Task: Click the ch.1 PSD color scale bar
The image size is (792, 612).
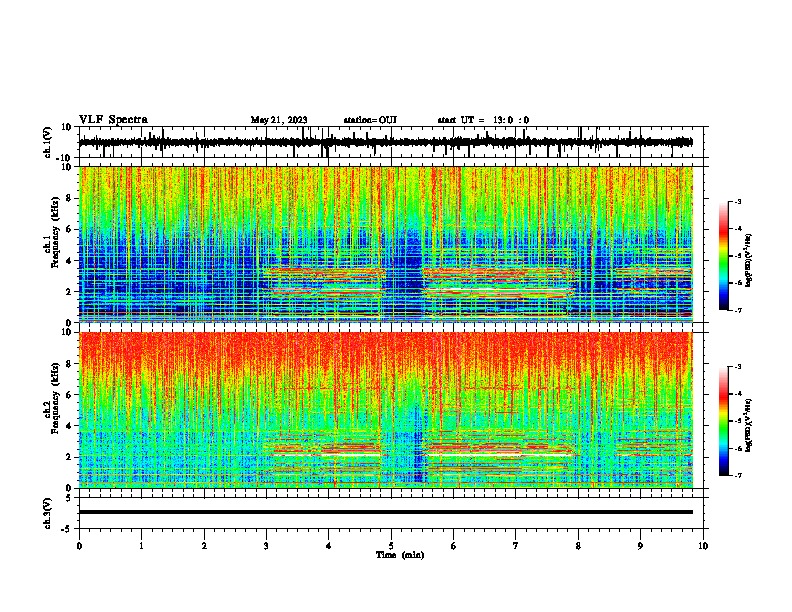Action: 724,256
